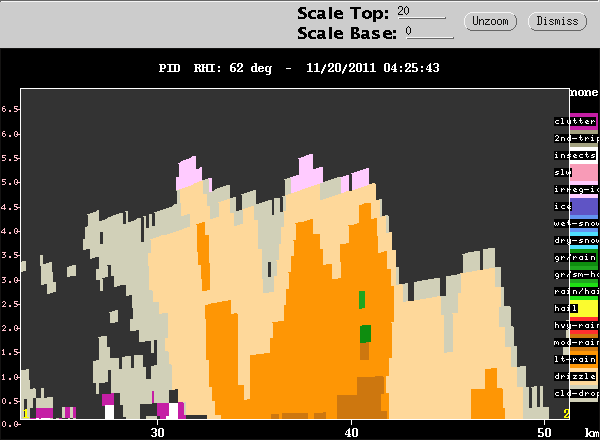Click the lt-rain legend label
The image size is (600, 440).
click(575, 359)
